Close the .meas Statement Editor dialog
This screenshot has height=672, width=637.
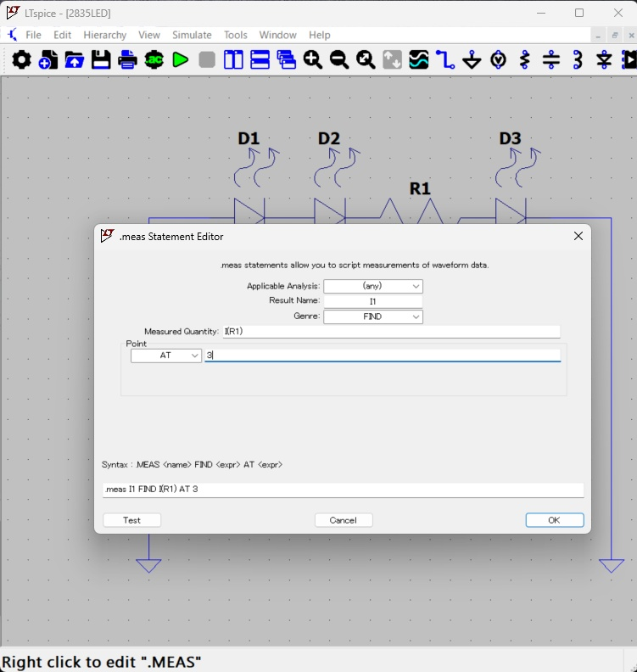click(x=578, y=236)
